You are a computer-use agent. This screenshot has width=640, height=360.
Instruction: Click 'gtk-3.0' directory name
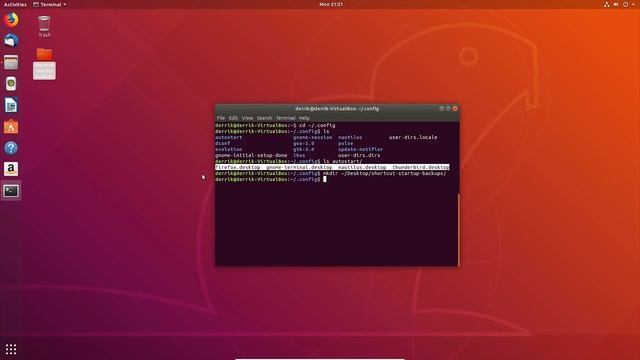[304, 149]
